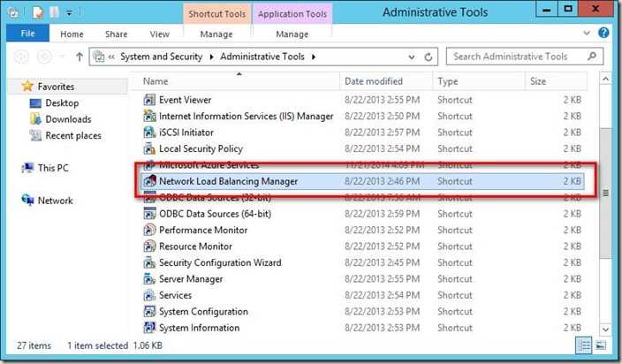This screenshot has height=364, width=622.
Task: Select the Server Manager icon
Action: click(x=149, y=279)
